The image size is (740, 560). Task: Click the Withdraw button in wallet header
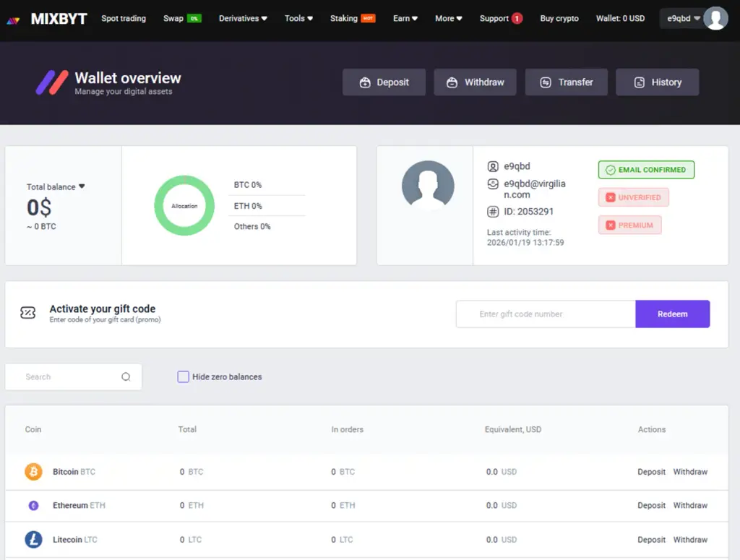click(476, 82)
